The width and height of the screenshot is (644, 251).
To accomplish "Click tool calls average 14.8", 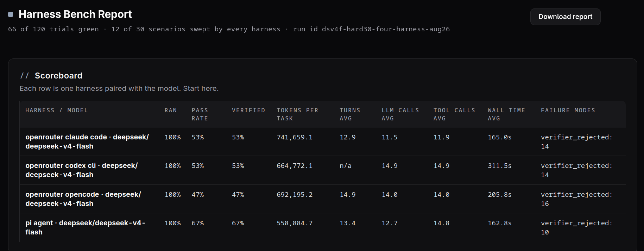I will point(441,223).
